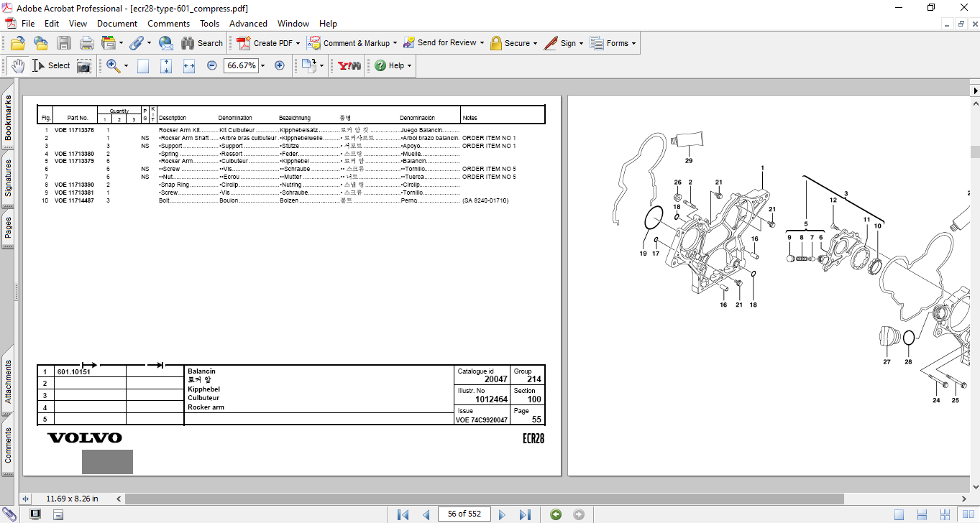Click the Snapshot camera tool
This screenshot has width=980, height=523.
click(x=84, y=65)
